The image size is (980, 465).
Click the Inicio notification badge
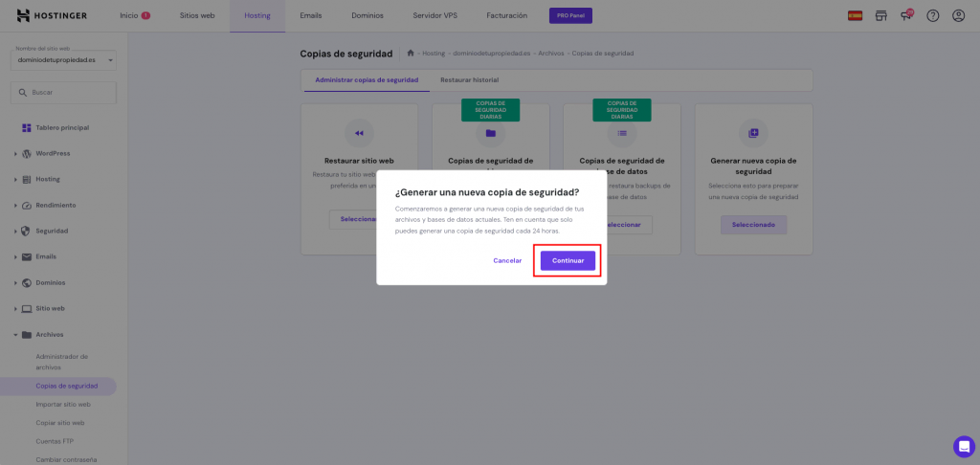(145, 15)
